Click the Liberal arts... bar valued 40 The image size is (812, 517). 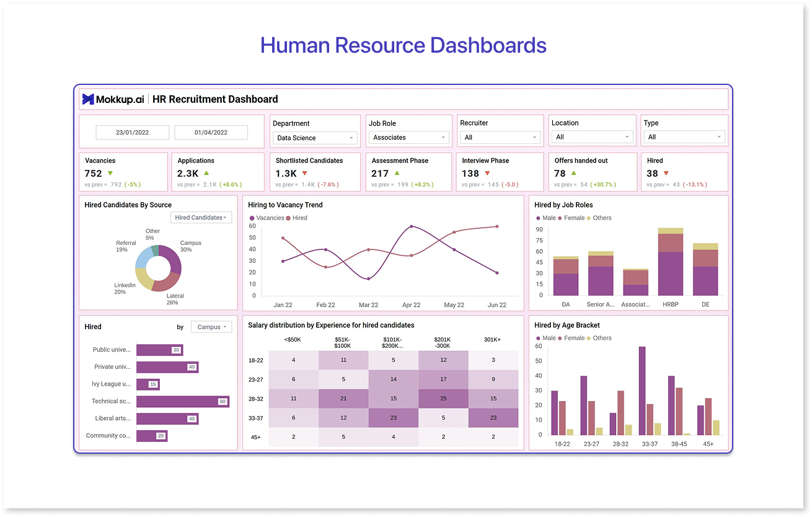click(167, 418)
